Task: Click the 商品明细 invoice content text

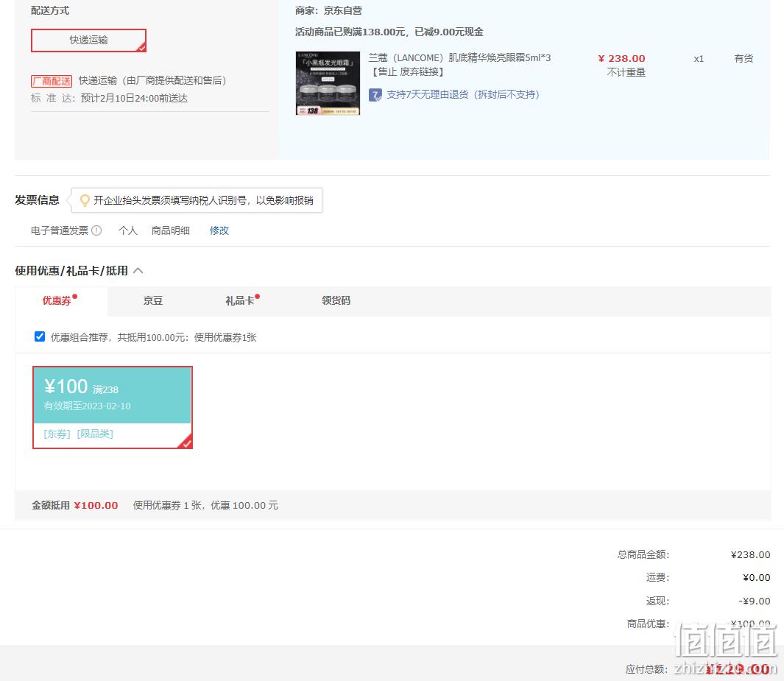Action: 171,230
